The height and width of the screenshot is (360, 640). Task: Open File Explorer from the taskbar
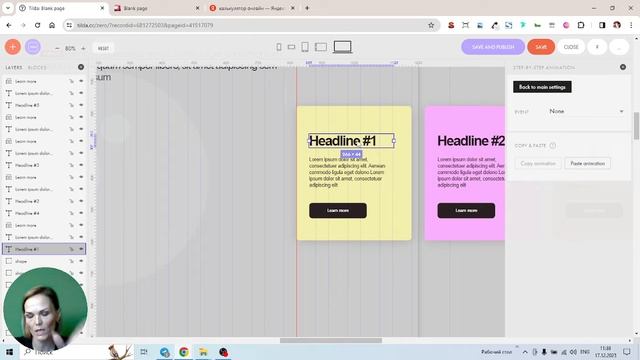point(203,352)
